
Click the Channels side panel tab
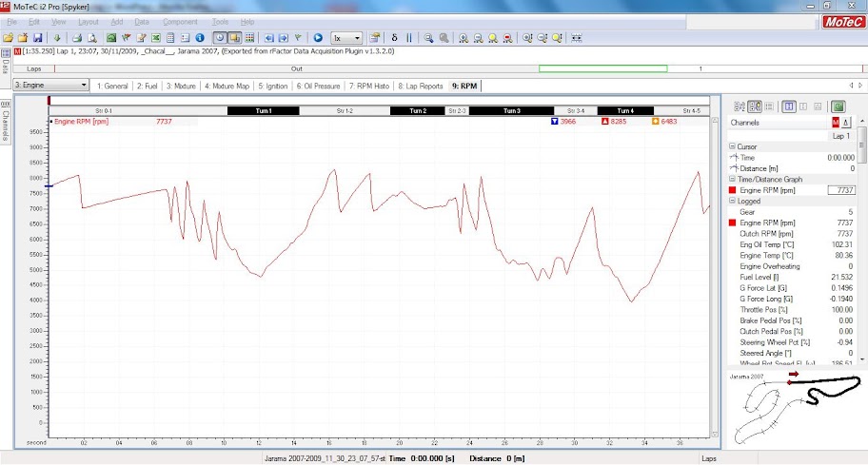[6, 121]
